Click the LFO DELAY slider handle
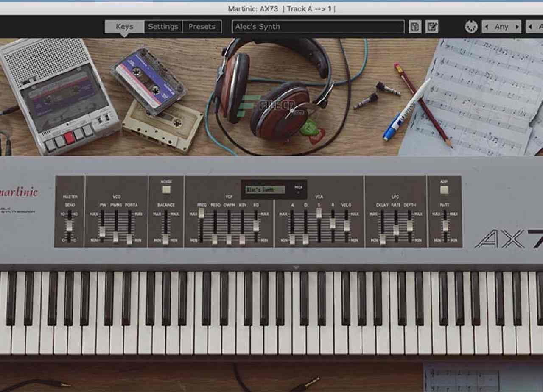Viewport: 543px width, 392px height. click(x=383, y=239)
